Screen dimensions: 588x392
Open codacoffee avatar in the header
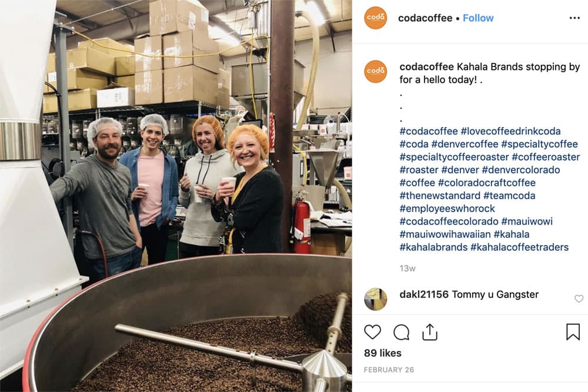coord(375,18)
